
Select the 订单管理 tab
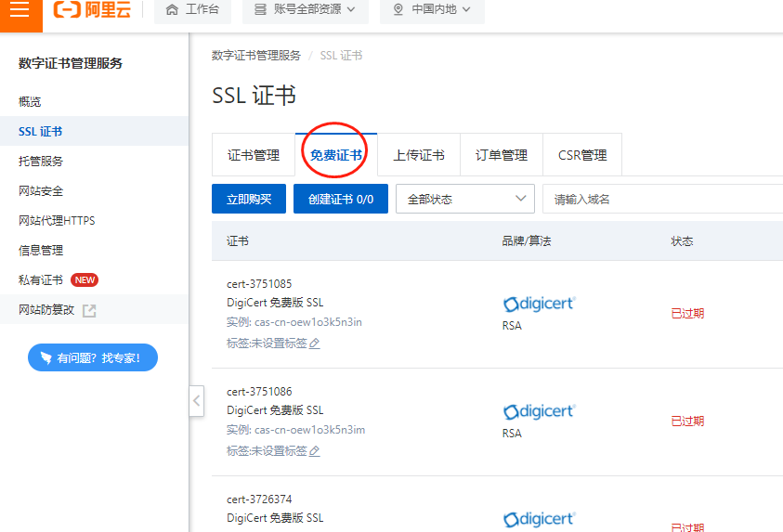502,155
